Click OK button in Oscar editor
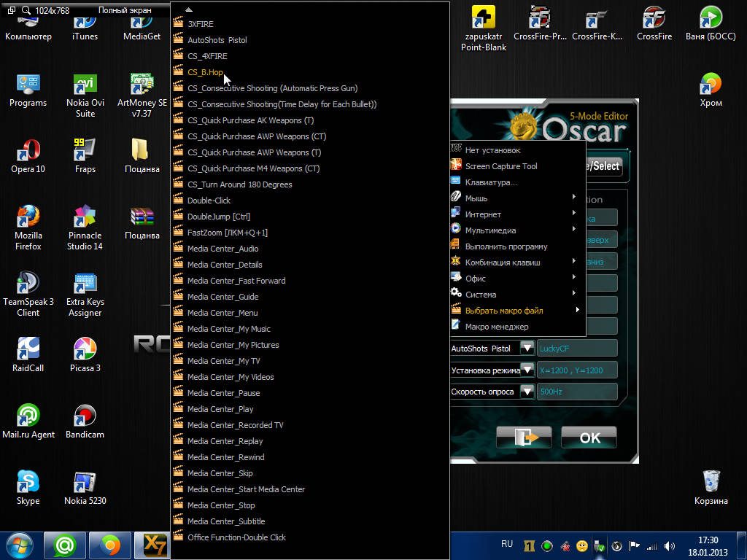This screenshot has width=747, height=560. (589, 437)
